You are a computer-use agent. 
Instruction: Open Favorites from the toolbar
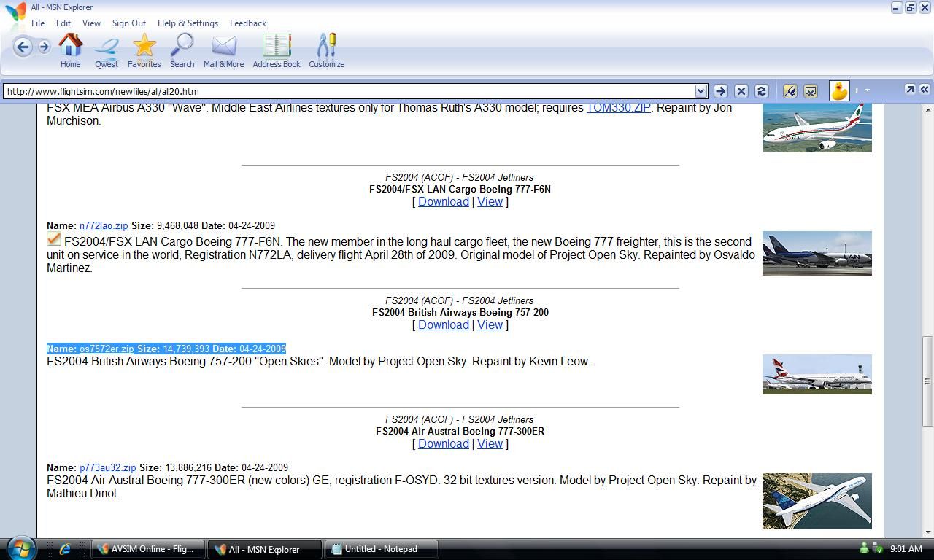144,51
